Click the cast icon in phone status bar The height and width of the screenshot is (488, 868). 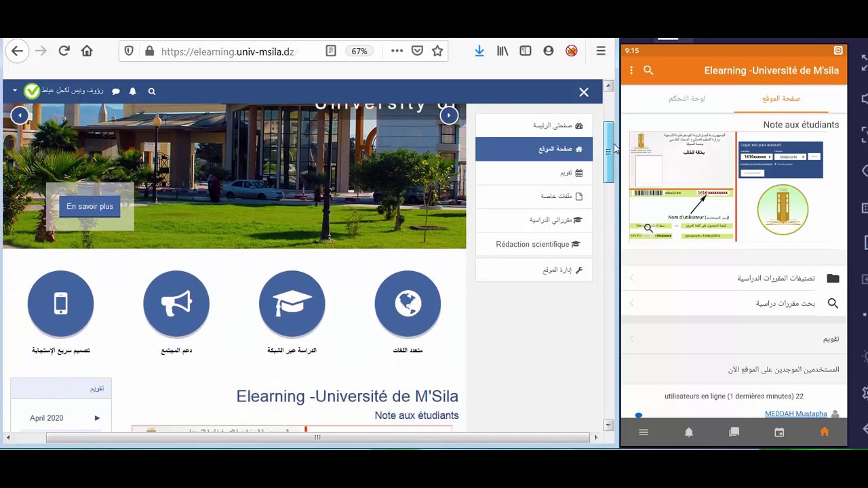tap(838, 50)
